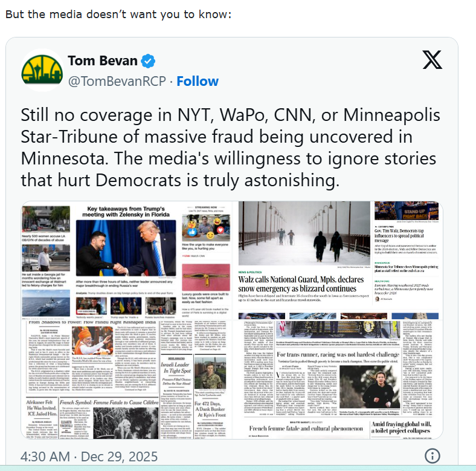Open the @TomBevanRCP handle link
Screen dimensions: 476x471
(117, 81)
